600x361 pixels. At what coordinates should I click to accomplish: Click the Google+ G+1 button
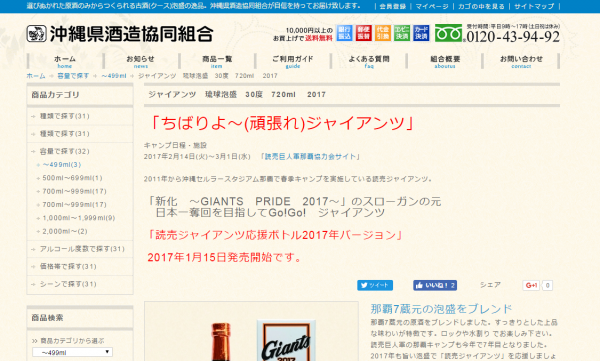(x=531, y=285)
